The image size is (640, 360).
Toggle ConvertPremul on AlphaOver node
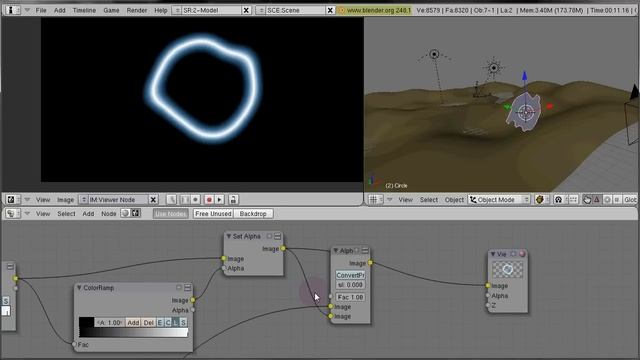tap(350, 275)
